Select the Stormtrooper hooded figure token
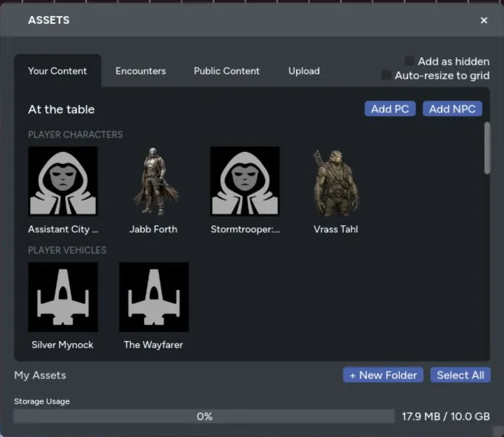 [245, 181]
